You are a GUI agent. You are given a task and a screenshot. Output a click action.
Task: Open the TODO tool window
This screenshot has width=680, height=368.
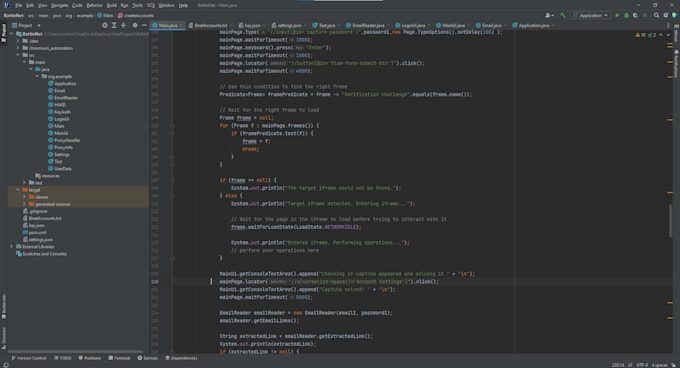click(x=63, y=358)
